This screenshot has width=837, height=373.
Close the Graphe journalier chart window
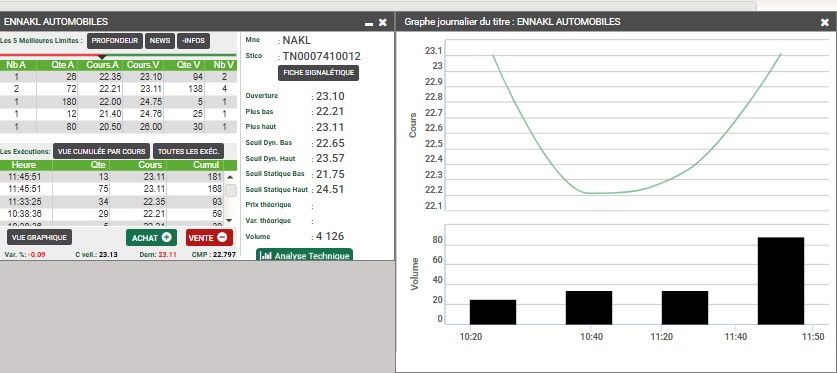(825, 22)
